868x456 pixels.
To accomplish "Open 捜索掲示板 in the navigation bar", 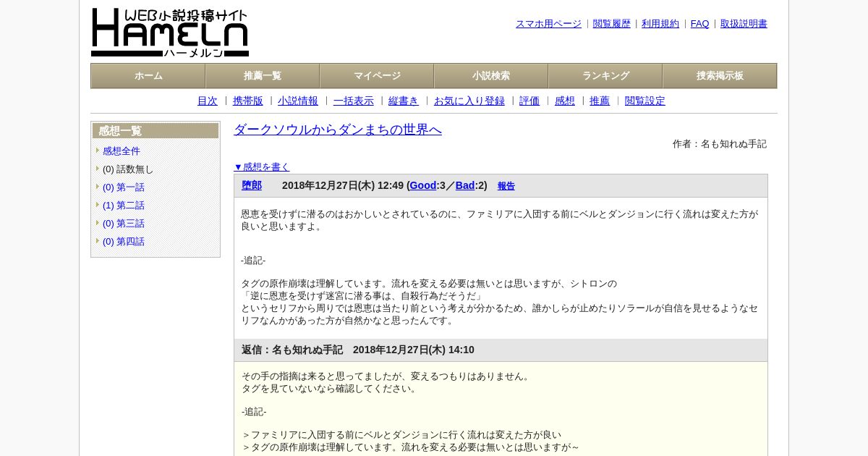I will 720,76.
